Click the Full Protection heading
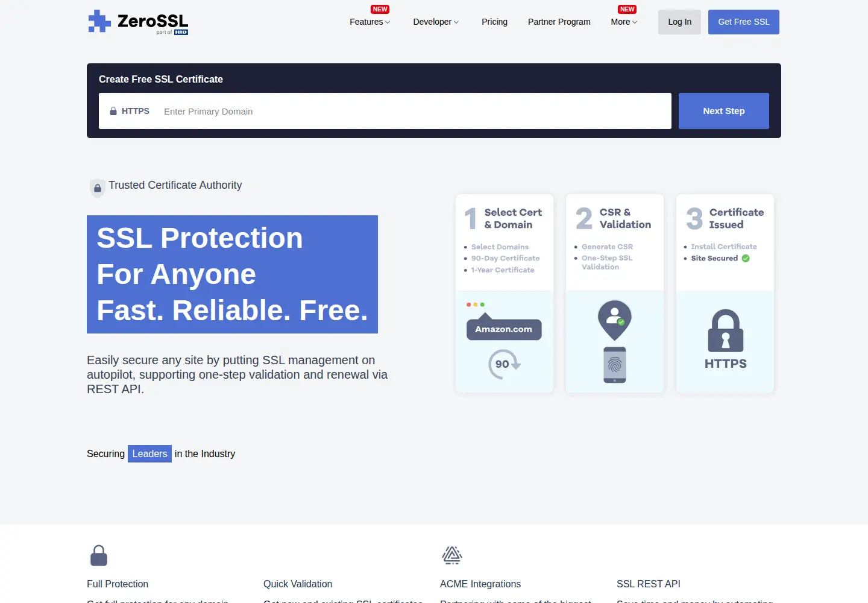The image size is (868, 603). tap(118, 584)
